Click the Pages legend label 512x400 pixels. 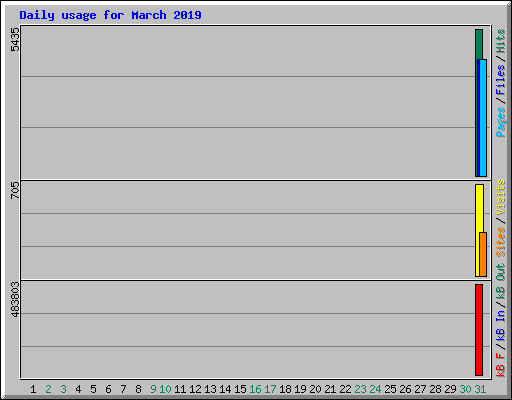[x=500, y=122]
